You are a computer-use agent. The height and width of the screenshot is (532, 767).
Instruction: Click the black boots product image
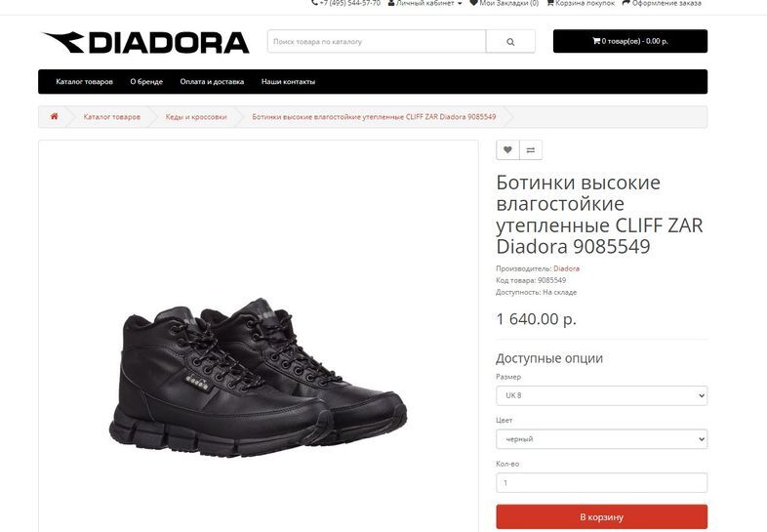click(x=258, y=377)
